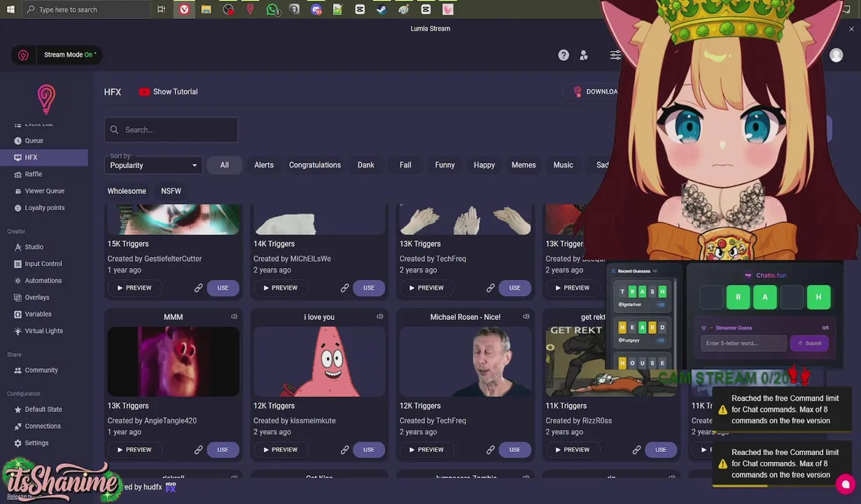Open Input Control in the sidebar
The height and width of the screenshot is (504, 861).
43,264
